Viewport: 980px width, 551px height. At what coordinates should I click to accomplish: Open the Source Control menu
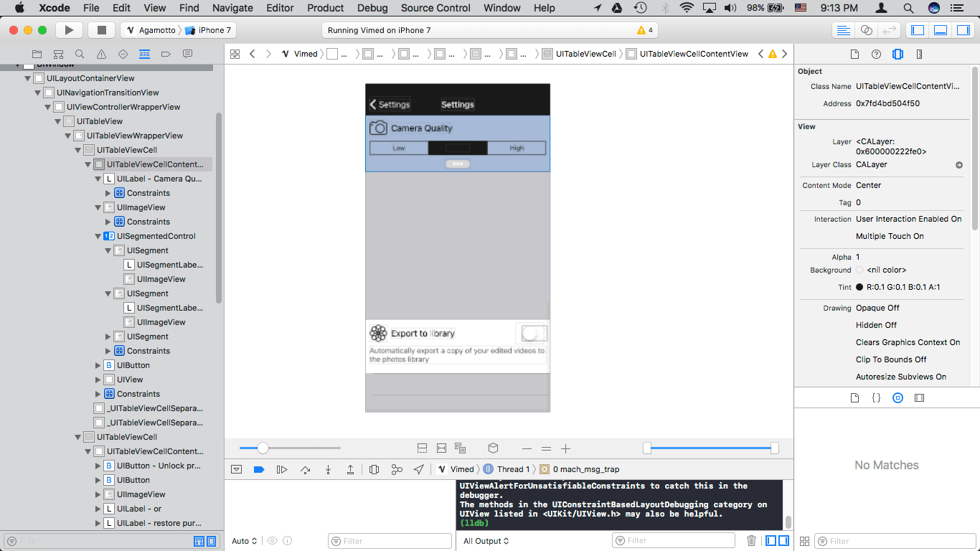(436, 8)
